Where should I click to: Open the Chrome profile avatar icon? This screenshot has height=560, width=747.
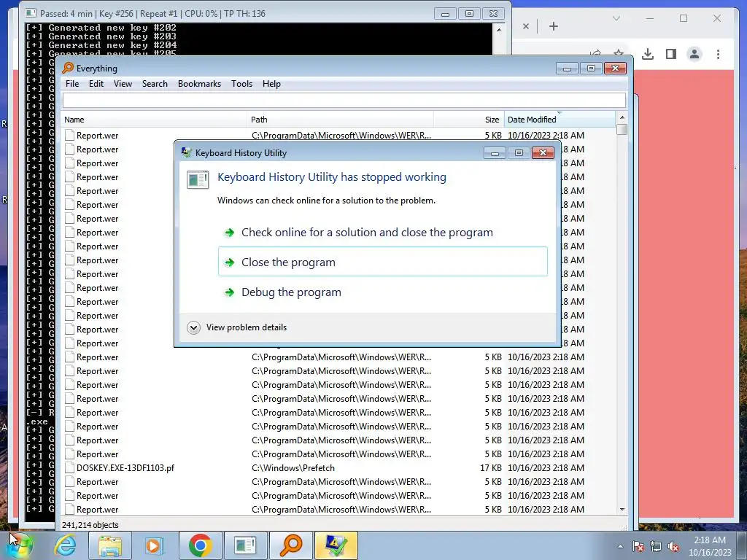click(x=694, y=54)
